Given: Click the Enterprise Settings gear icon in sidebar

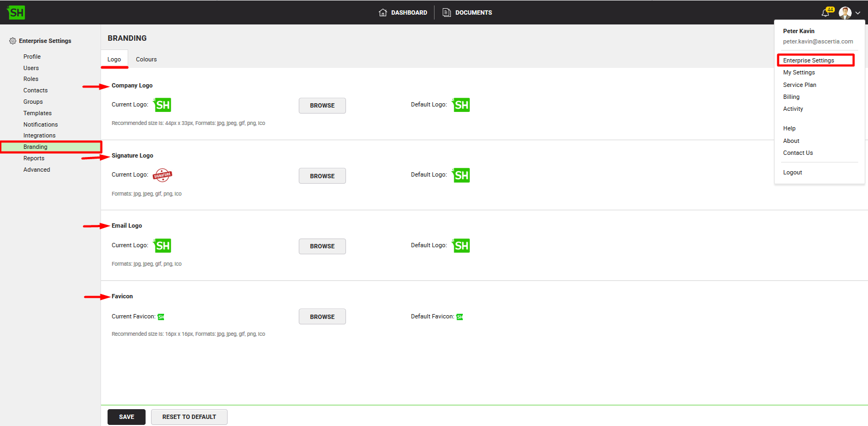Looking at the screenshot, I should point(12,41).
